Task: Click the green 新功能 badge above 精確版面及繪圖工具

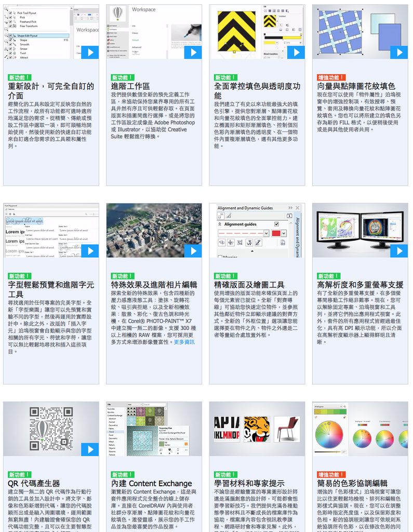Action: tap(225, 276)
